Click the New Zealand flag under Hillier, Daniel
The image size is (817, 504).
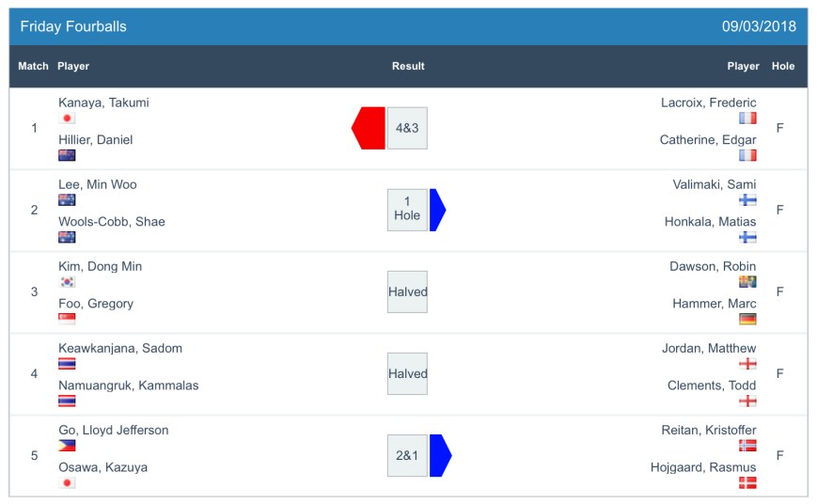pos(67,155)
